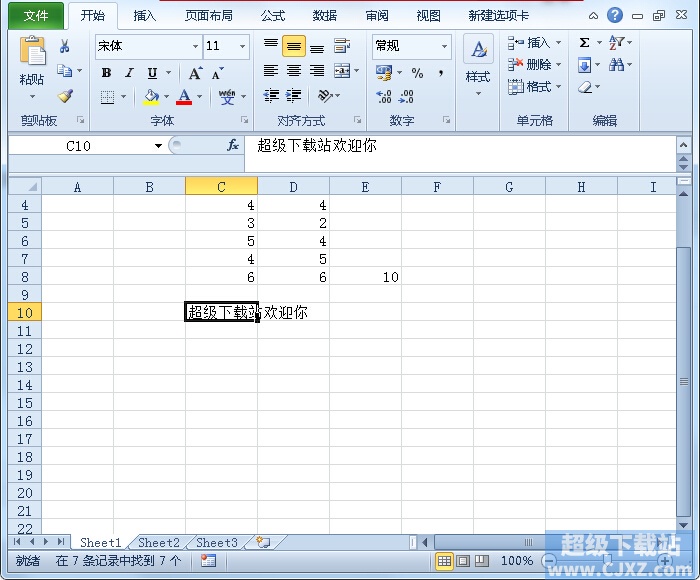The width and height of the screenshot is (700, 580).
Task: Click the Paste clipboard icon
Action: pos(32,51)
